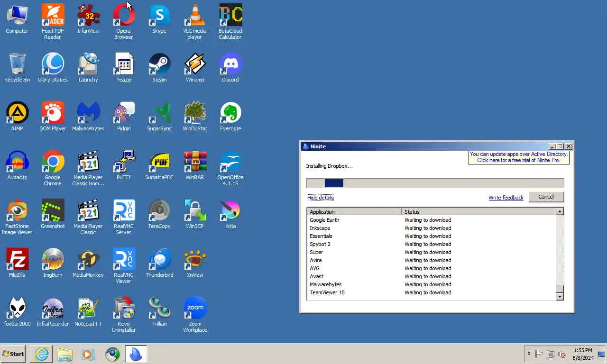Select the Inkscape row in Ninite list
The width and height of the screenshot is (607, 364).
(x=431, y=228)
